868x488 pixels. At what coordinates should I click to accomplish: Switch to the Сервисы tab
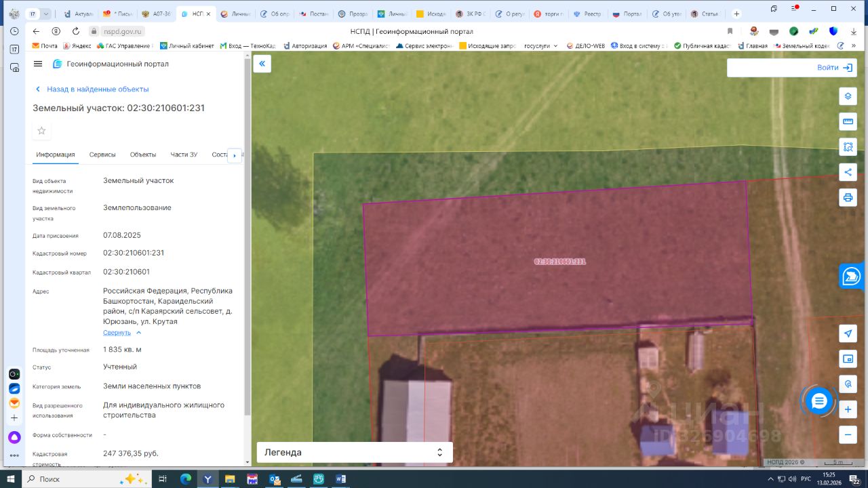[102, 155]
